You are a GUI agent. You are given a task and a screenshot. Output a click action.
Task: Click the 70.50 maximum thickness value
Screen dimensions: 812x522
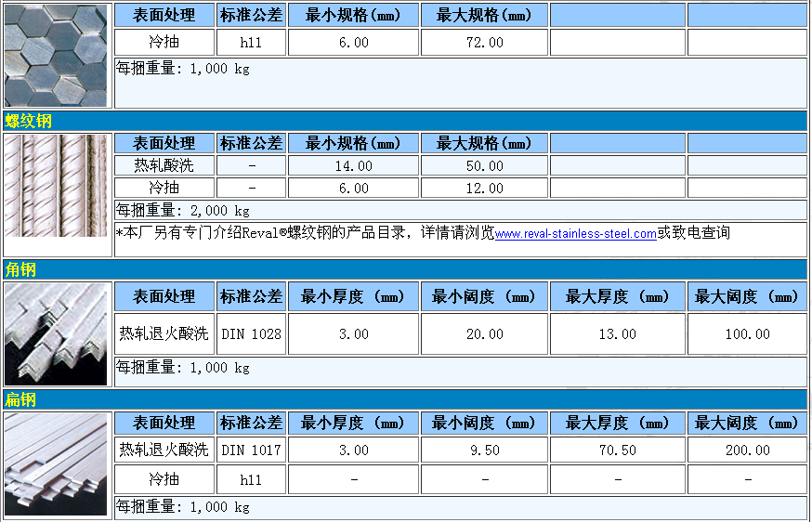coord(617,450)
